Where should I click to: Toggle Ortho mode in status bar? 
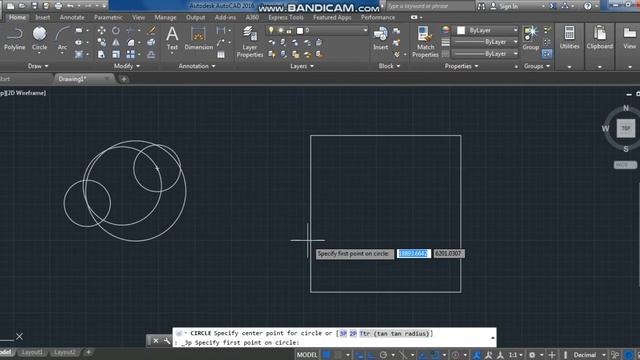point(371,355)
